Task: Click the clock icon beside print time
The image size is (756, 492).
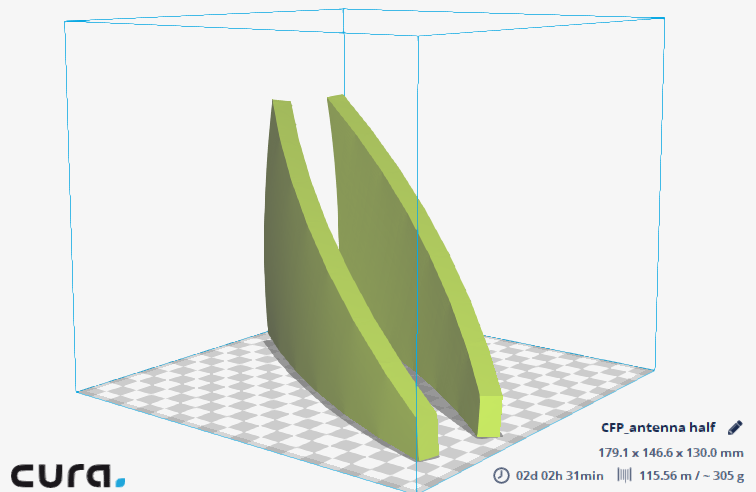Action: click(x=501, y=475)
